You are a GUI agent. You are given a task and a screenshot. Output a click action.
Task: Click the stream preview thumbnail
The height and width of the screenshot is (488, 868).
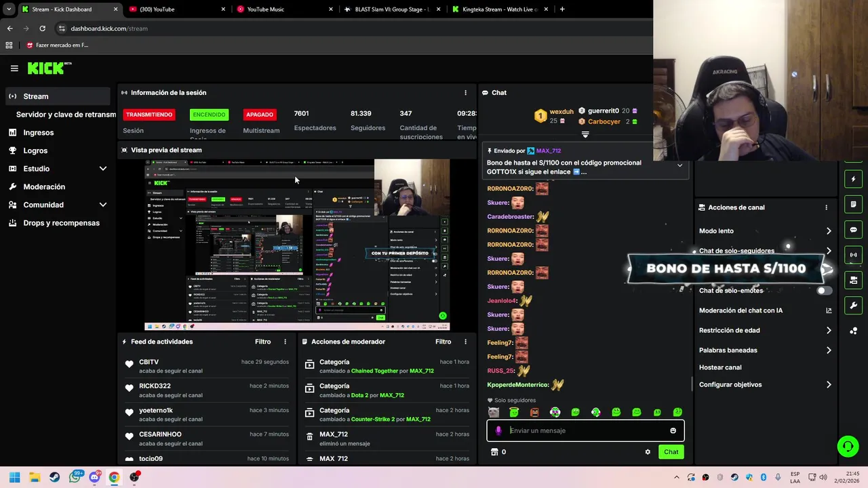[x=297, y=245]
